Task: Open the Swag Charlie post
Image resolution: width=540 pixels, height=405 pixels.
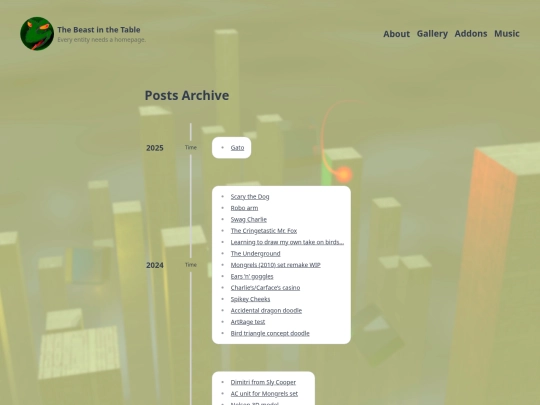Action: pyautogui.click(x=249, y=219)
